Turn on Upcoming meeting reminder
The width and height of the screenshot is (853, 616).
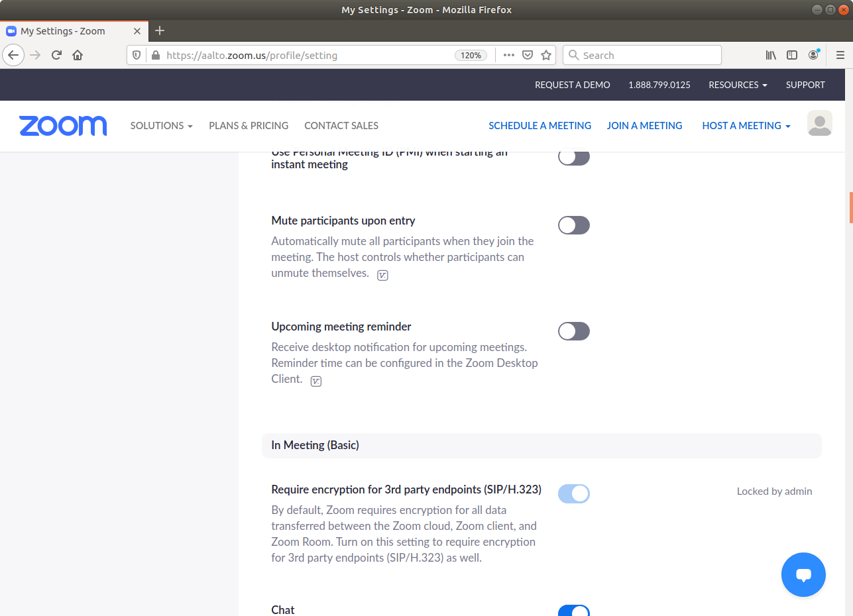click(573, 331)
